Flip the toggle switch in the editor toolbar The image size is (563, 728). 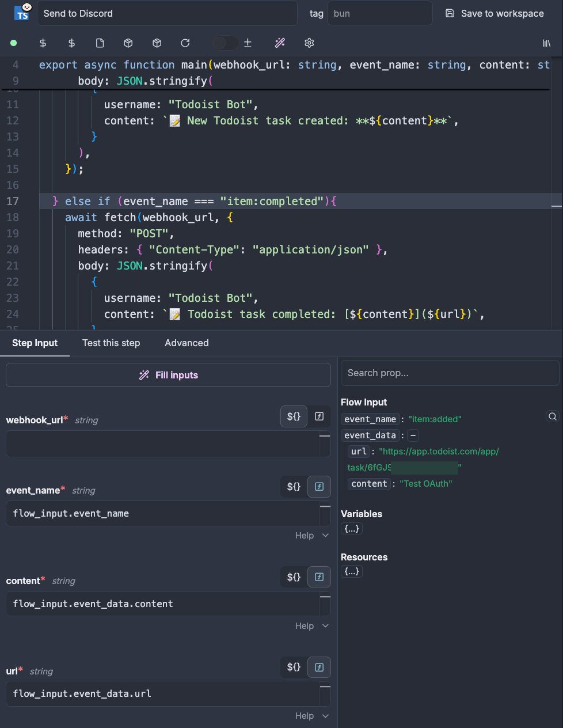tap(225, 43)
